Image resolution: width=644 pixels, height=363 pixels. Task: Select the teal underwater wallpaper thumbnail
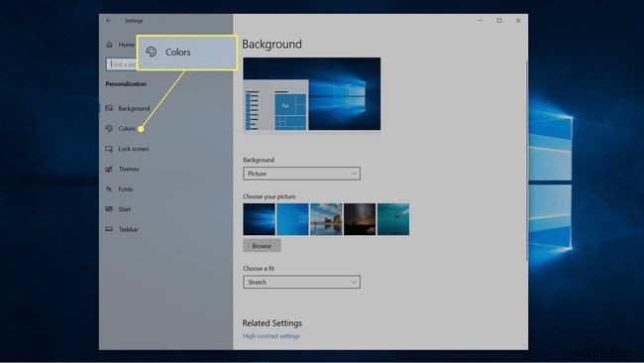tap(393, 219)
